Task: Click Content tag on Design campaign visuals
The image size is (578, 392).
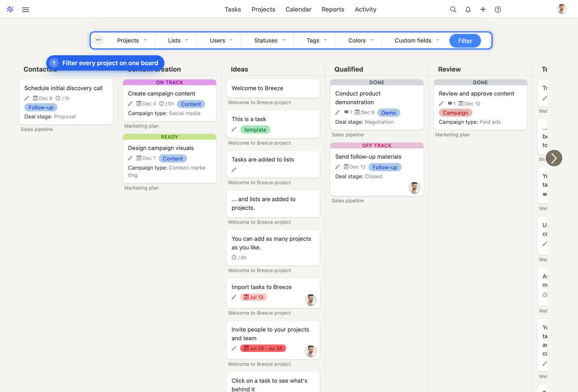Action: click(x=173, y=158)
